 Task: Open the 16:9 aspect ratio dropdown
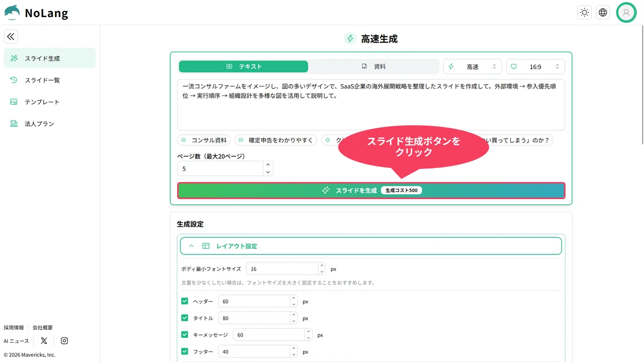click(x=535, y=66)
